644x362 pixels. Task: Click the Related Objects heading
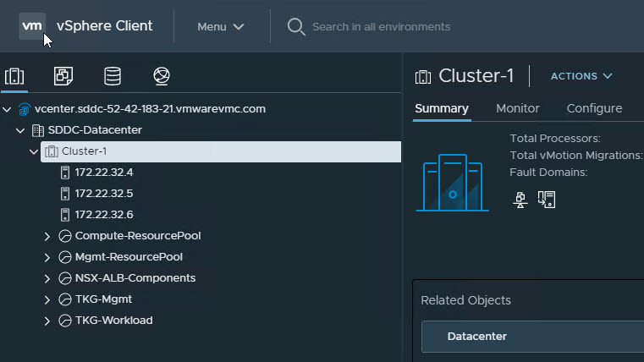tap(465, 300)
